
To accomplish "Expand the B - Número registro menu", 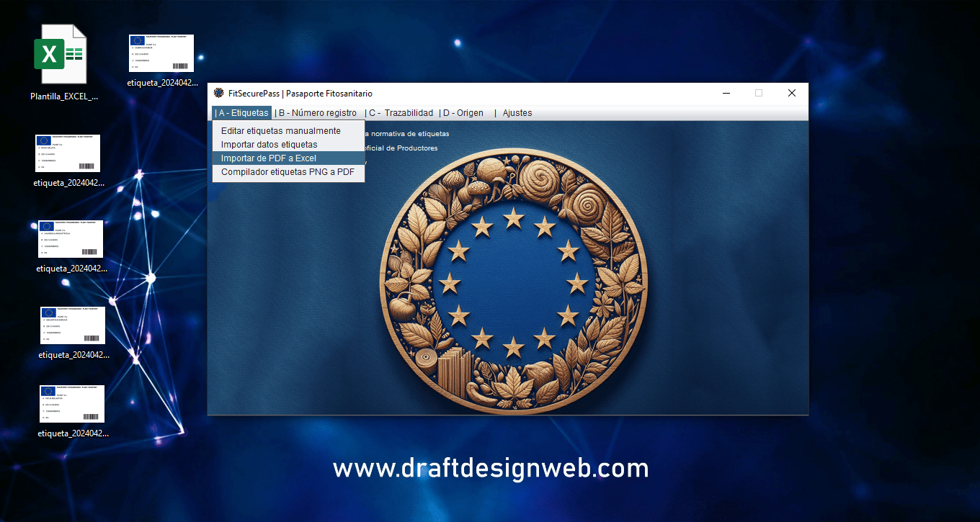I will coord(316,113).
